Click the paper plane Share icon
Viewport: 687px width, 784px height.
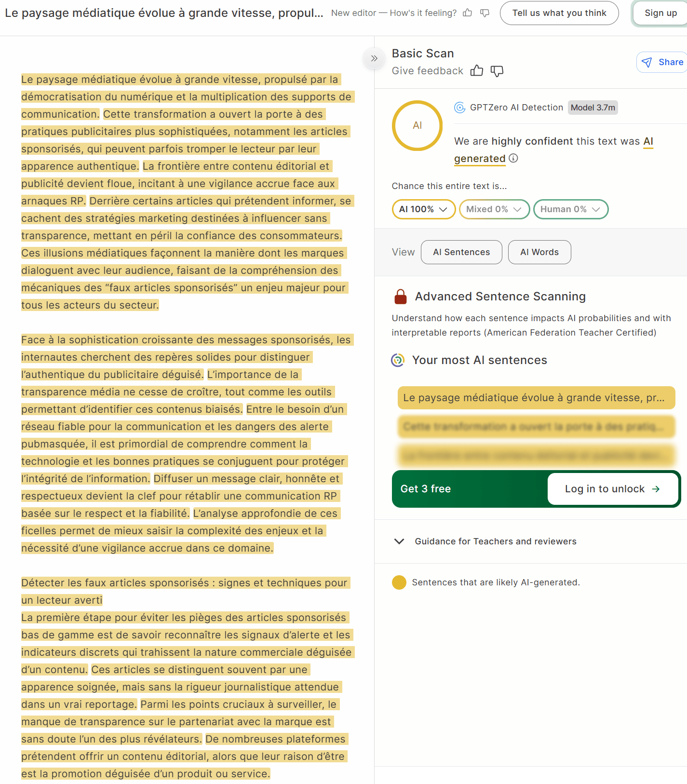(x=647, y=62)
